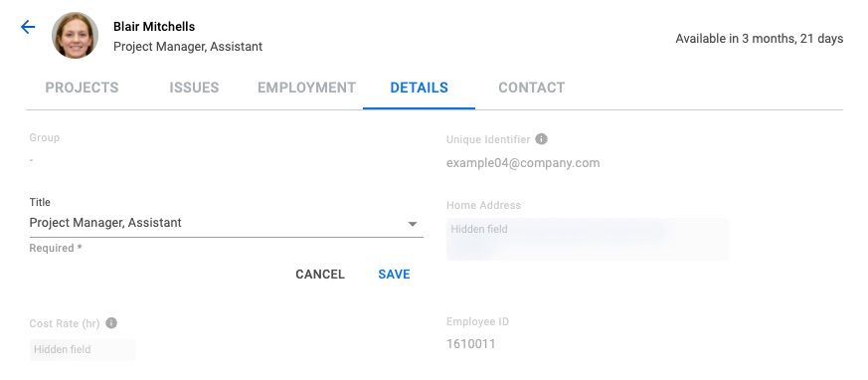The width and height of the screenshot is (868, 380).
Task: Show info for Cost Rate (hr)
Action: [111, 323]
